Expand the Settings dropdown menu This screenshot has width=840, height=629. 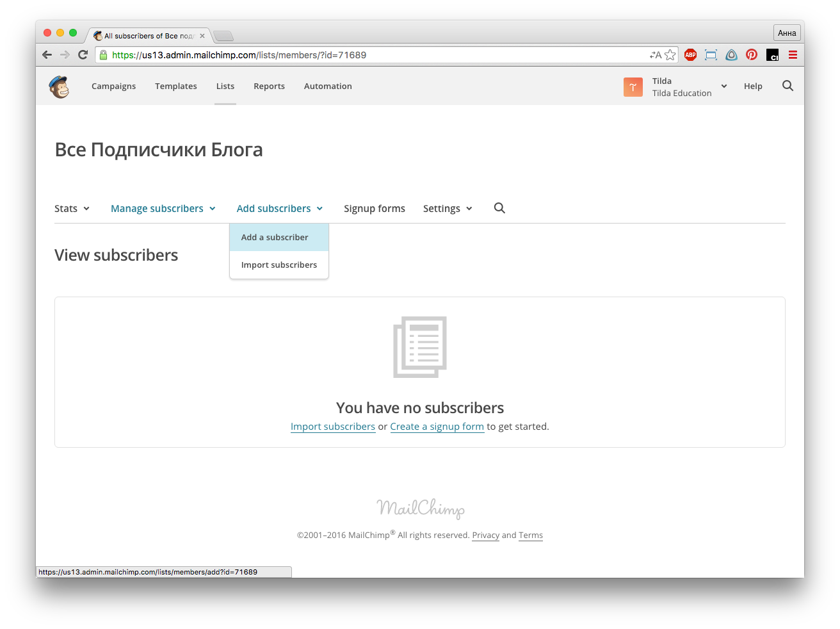[448, 209]
